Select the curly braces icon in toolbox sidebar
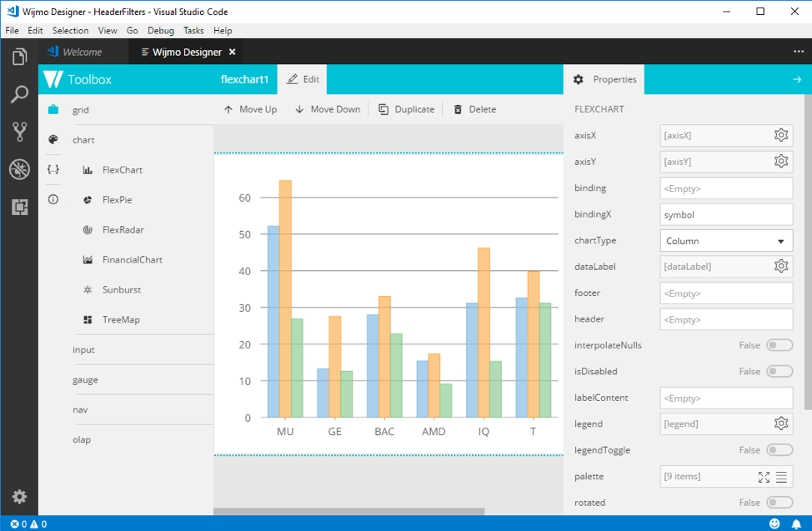This screenshot has width=812, height=531. coord(53,169)
